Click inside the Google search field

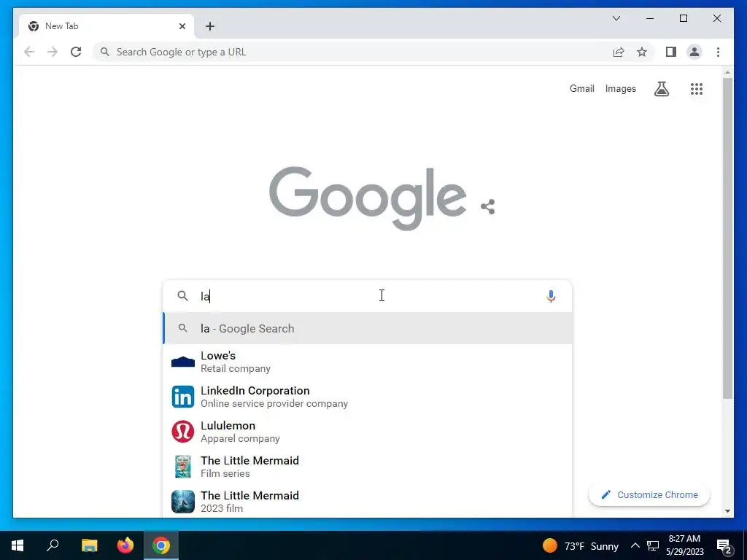coord(367,296)
